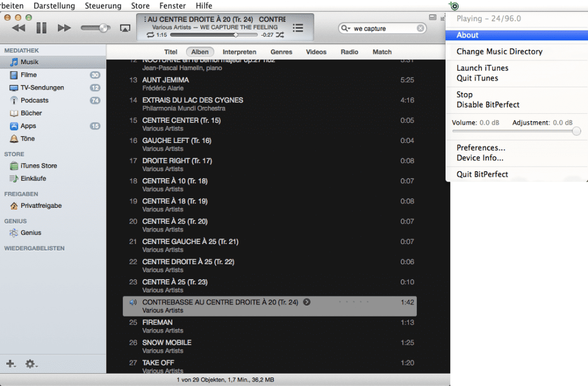Screen dimensions: 588x386
Task: Pause playback with the pause button
Action: (41, 28)
